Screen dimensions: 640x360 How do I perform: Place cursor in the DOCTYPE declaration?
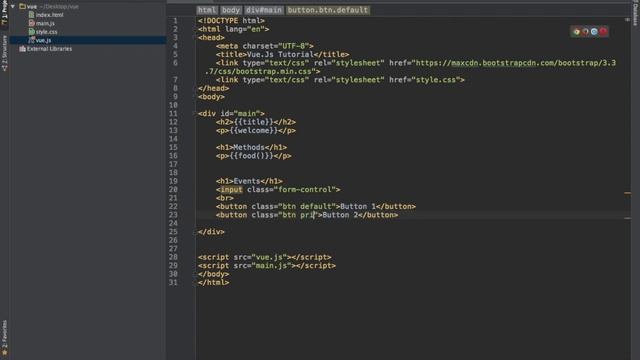pos(231,20)
